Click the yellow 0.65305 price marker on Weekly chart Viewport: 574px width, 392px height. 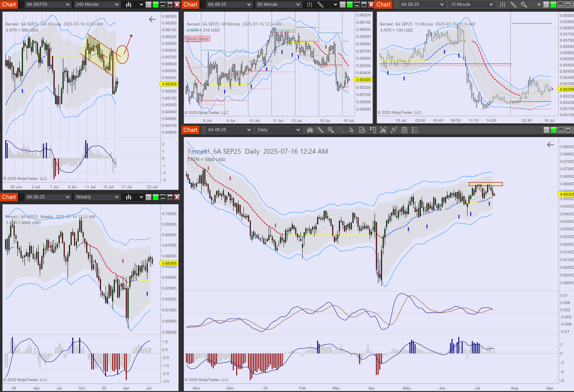pos(169,263)
